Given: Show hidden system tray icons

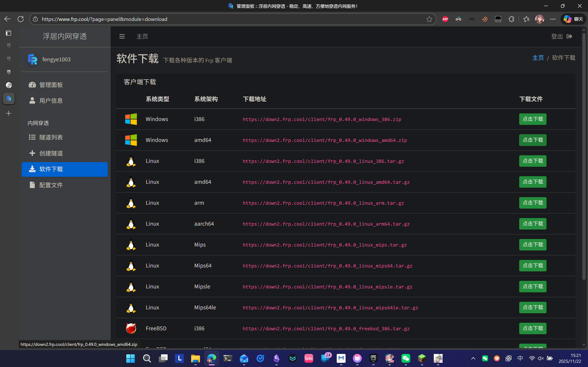Looking at the screenshot, I should 473,358.
